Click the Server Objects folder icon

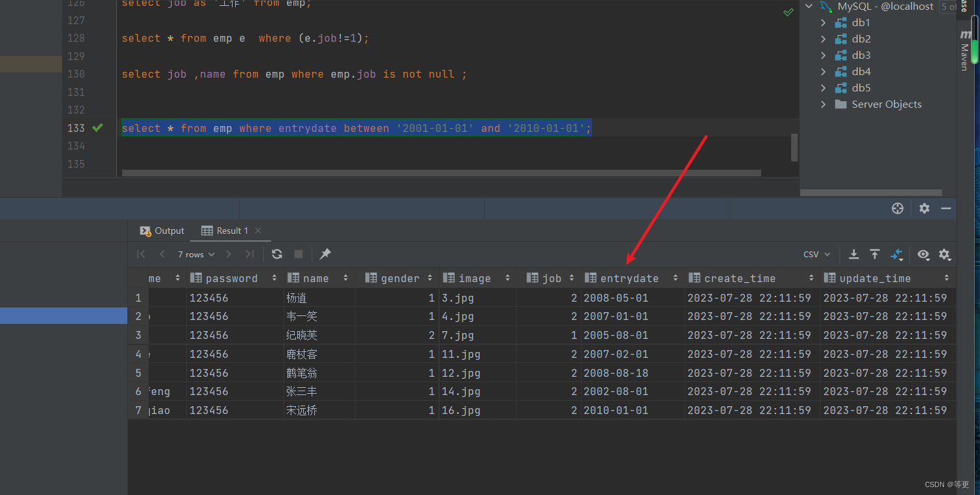click(841, 104)
